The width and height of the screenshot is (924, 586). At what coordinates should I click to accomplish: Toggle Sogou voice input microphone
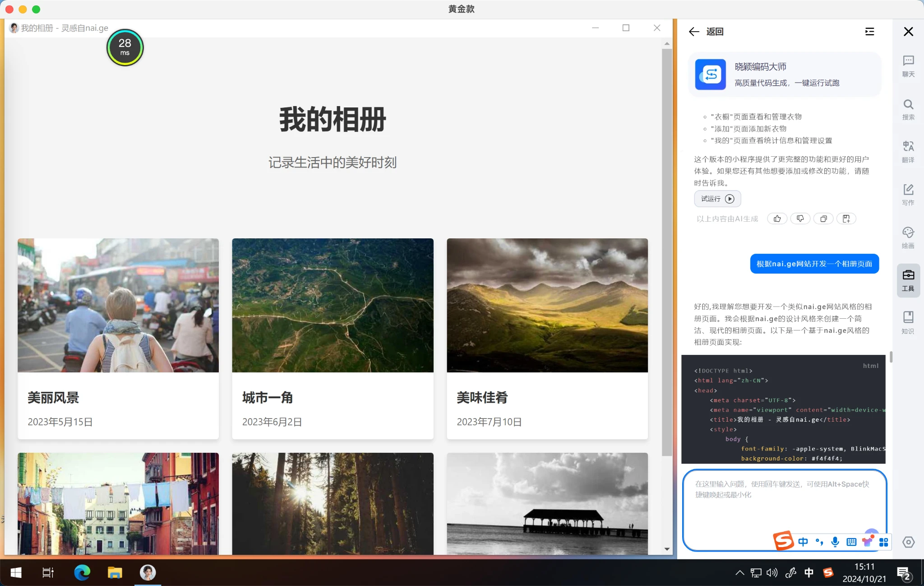click(835, 542)
